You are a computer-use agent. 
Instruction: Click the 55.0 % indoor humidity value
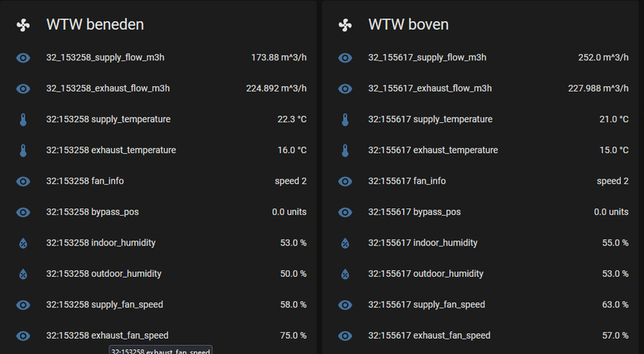point(614,243)
